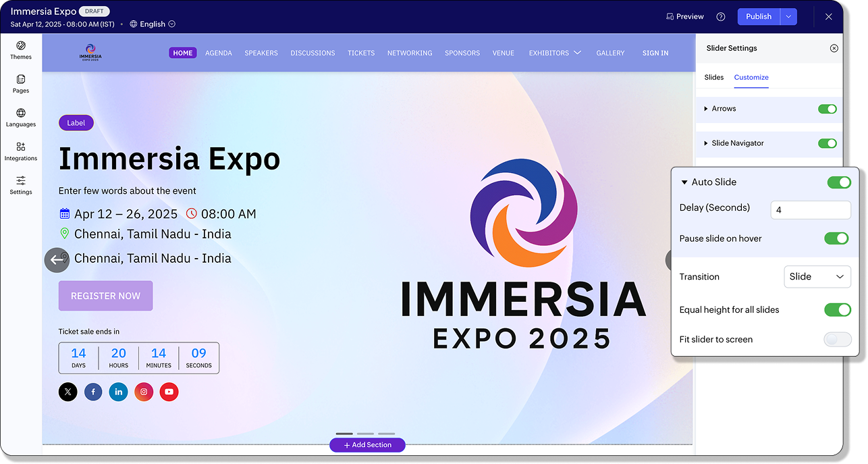Click the DRAFT status badge
Screen dimensions: 868x464
click(x=94, y=11)
